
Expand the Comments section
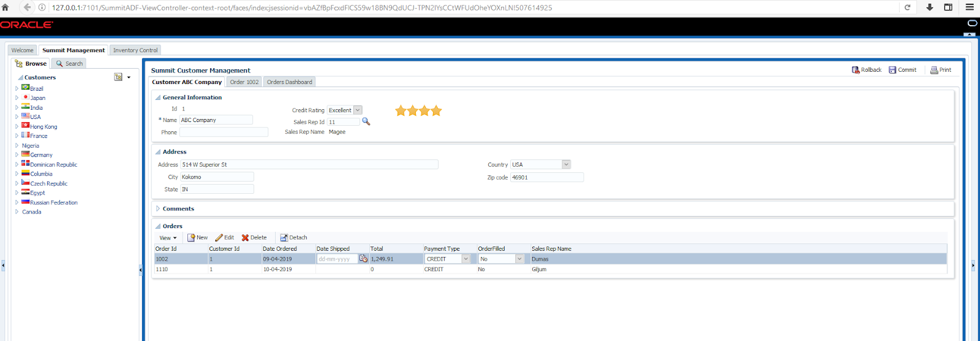(x=158, y=209)
